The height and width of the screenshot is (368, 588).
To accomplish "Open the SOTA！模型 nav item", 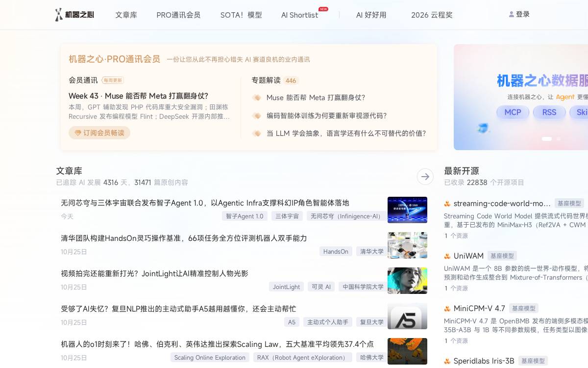I will click(241, 15).
